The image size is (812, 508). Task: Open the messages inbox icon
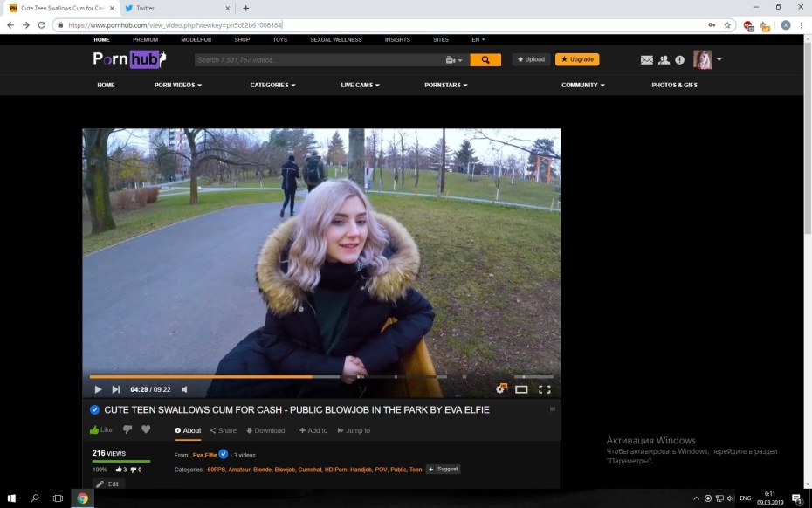[646, 59]
